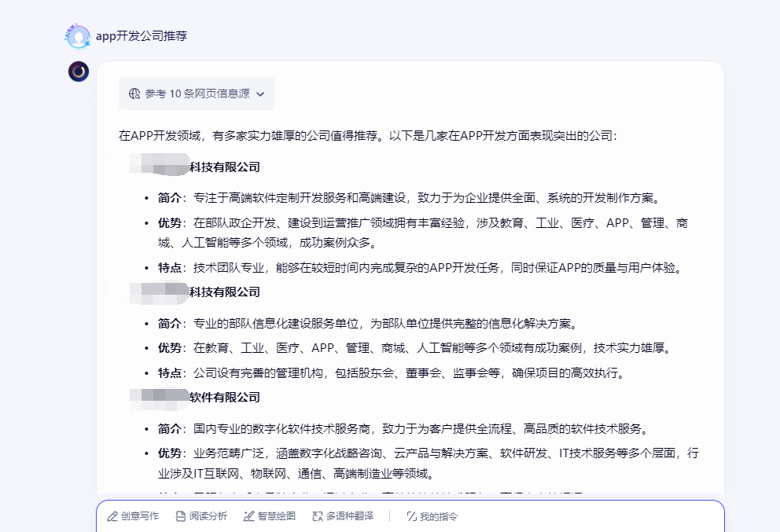Select the 创意写作 pen icon
Viewport: 780px width, 532px height.
111,516
